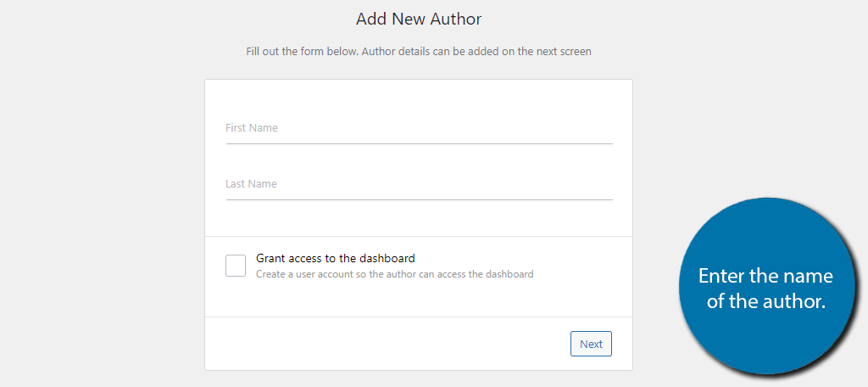Click the "Grant access to the dashboard" label
The width and height of the screenshot is (868, 387).
pyautogui.click(x=335, y=258)
